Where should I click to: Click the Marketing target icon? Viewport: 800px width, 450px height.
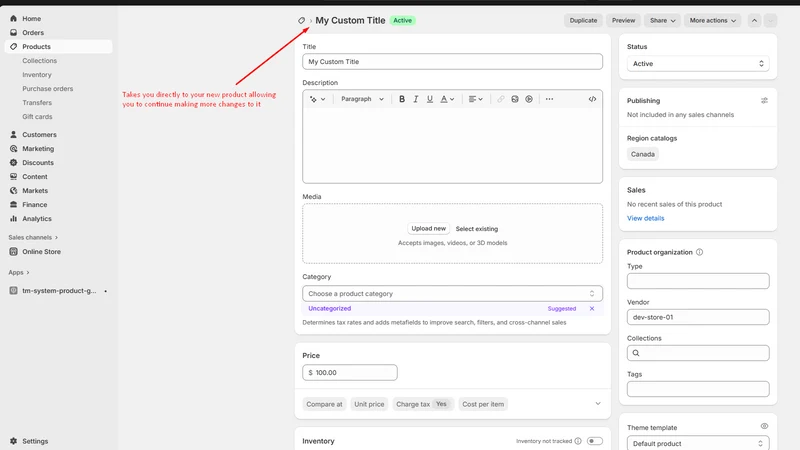tap(13, 148)
